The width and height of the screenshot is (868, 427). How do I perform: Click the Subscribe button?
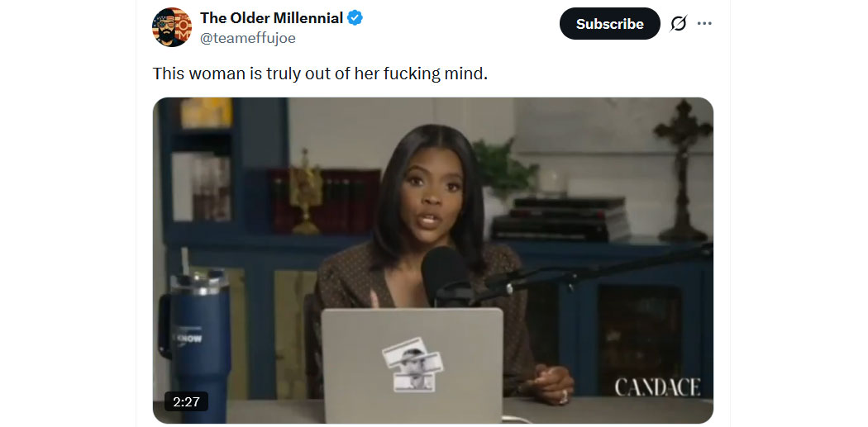tap(609, 24)
